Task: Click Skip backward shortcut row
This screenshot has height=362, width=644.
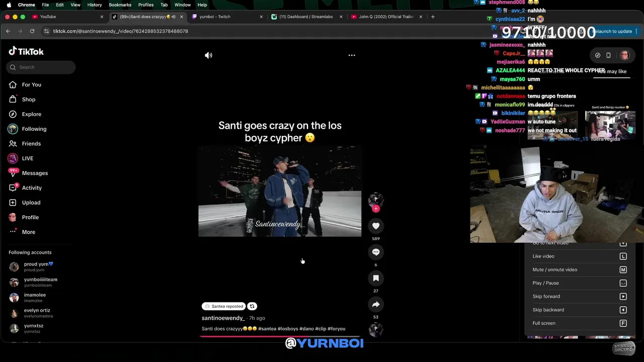Action: click(580, 310)
